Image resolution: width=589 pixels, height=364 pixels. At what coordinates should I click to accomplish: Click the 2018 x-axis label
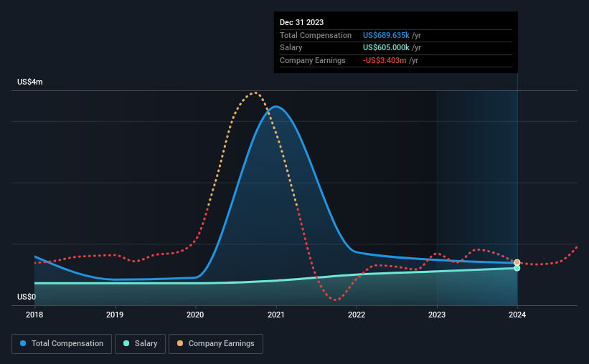point(34,315)
